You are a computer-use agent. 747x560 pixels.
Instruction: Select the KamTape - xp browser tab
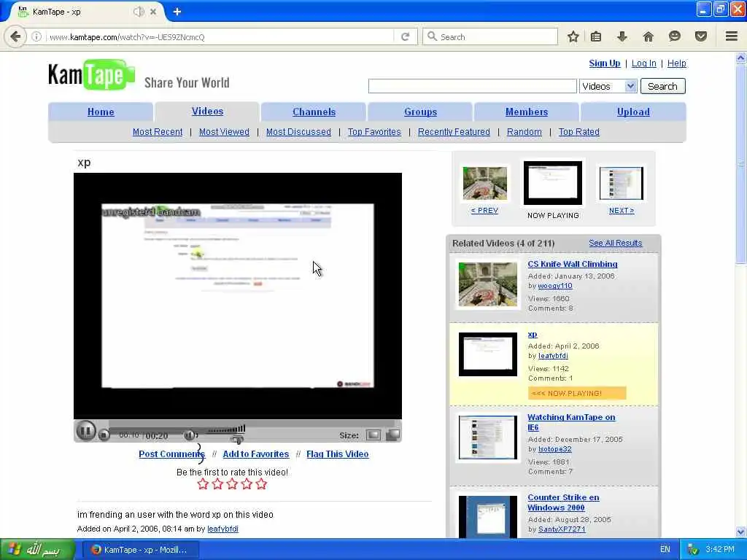[86, 12]
